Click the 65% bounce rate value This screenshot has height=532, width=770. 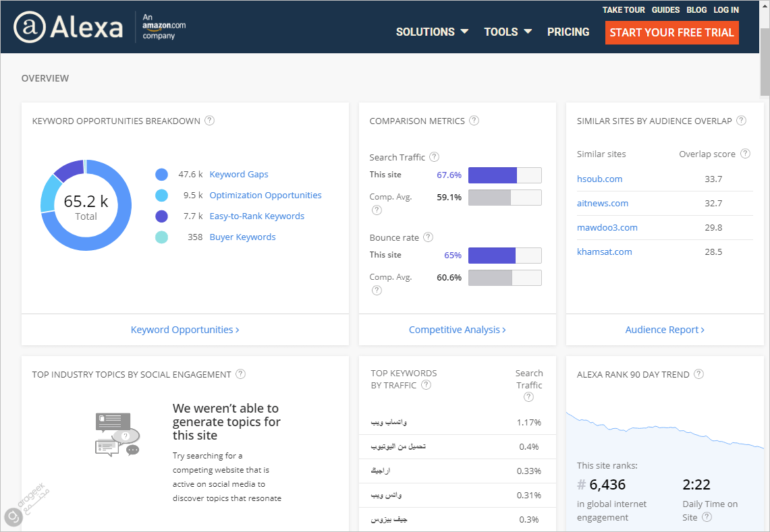point(453,255)
